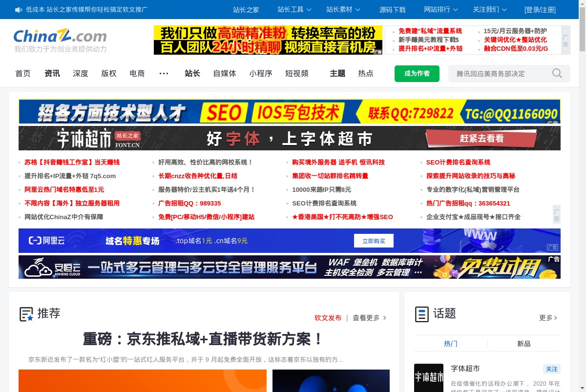Image resolution: width=586 pixels, height=392 pixels.
Task: Expand 站长工具 dropdown menu
Action: click(294, 9)
